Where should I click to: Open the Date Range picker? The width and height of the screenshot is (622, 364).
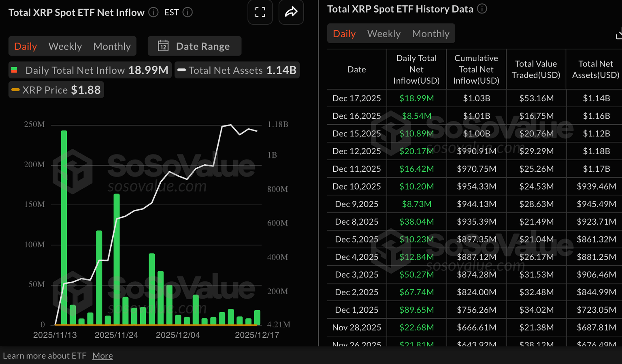tap(195, 46)
